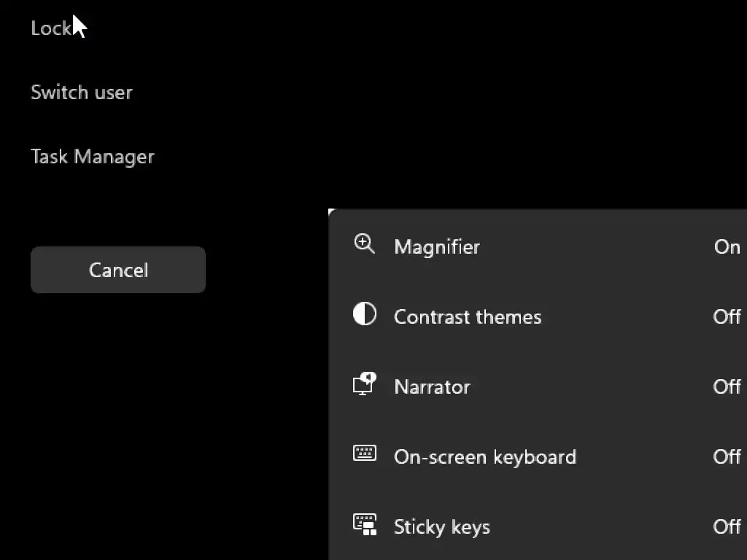Lock the computer
This screenshot has height=560, width=747.
point(50,28)
